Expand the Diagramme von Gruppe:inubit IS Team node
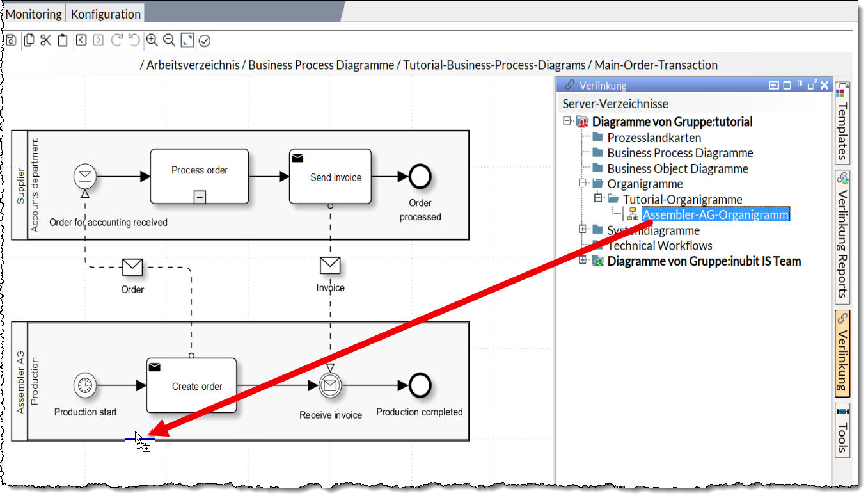Viewport: 868px width, 498px height. (582, 261)
